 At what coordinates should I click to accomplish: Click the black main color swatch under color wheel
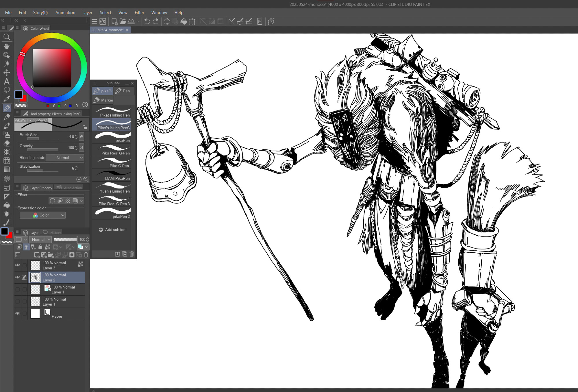(x=18, y=95)
